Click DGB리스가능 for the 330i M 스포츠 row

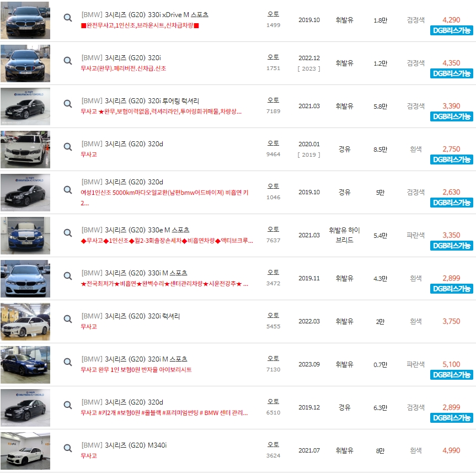(451, 289)
